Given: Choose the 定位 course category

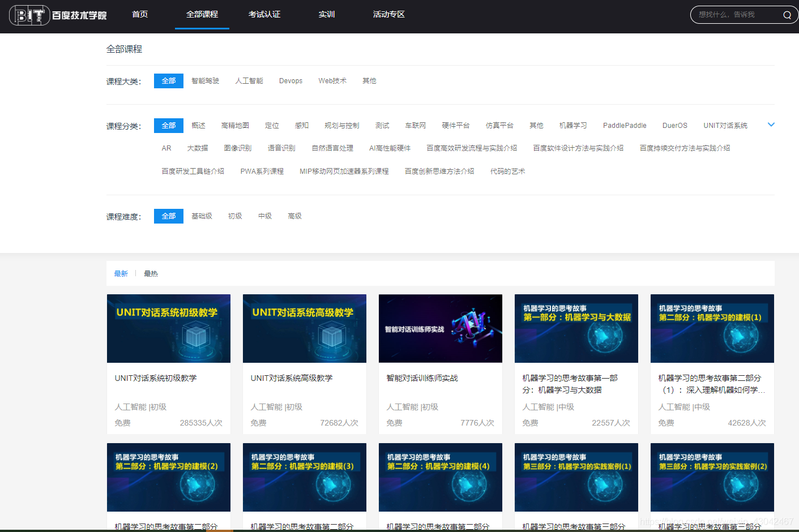Looking at the screenshot, I should tap(272, 126).
